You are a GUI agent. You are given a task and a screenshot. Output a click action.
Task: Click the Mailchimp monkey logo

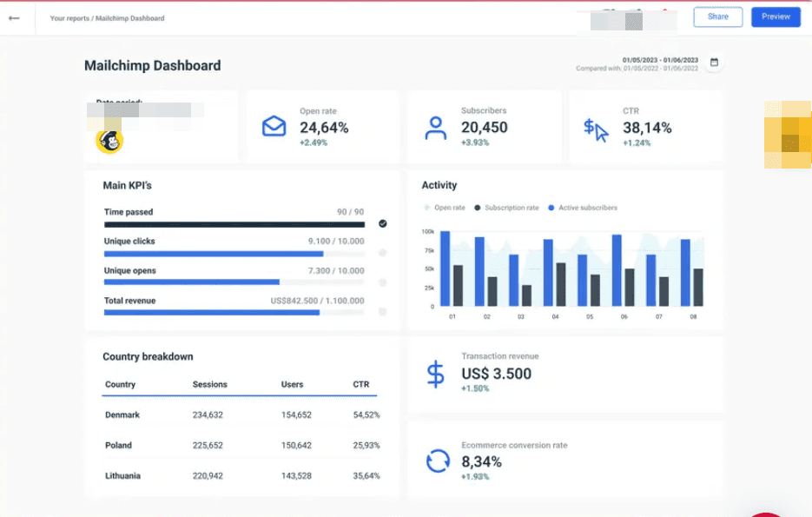tap(109, 141)
